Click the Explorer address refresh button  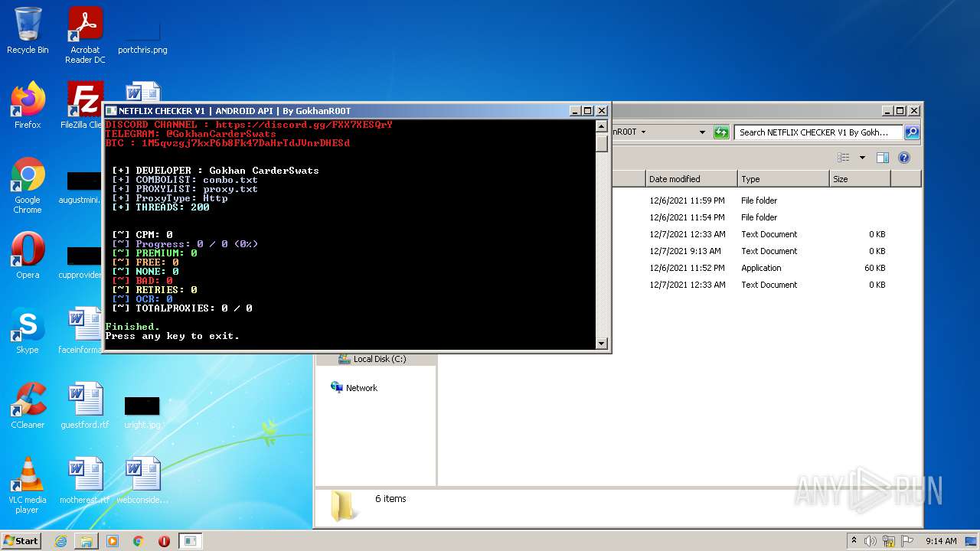click(721, 132)
